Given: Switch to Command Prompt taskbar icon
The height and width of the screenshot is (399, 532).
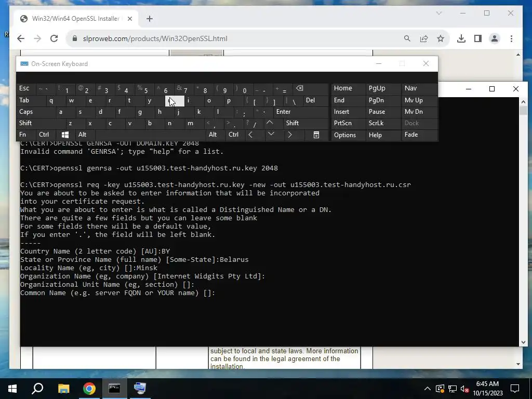Looking at the screenshot, I should 114,389.
